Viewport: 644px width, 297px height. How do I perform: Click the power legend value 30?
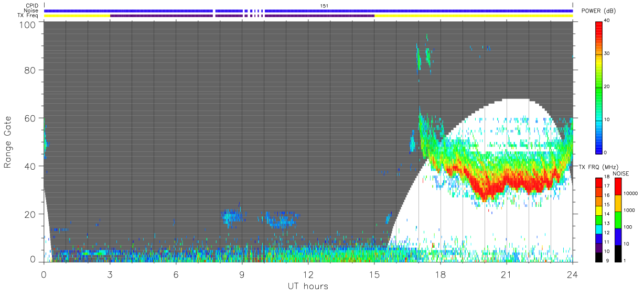click(x=608, y=53)
